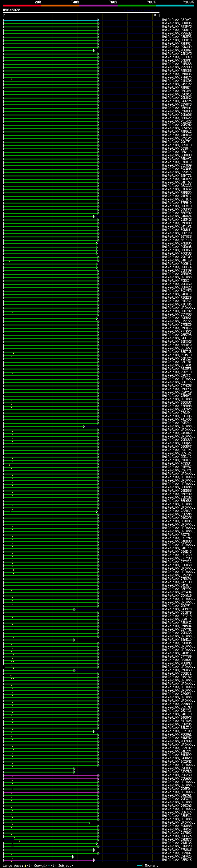This screenshot has height=868, width=197.
Task: Click hit label UniRef100_A9S6Q2
Action: click(177, 33)
